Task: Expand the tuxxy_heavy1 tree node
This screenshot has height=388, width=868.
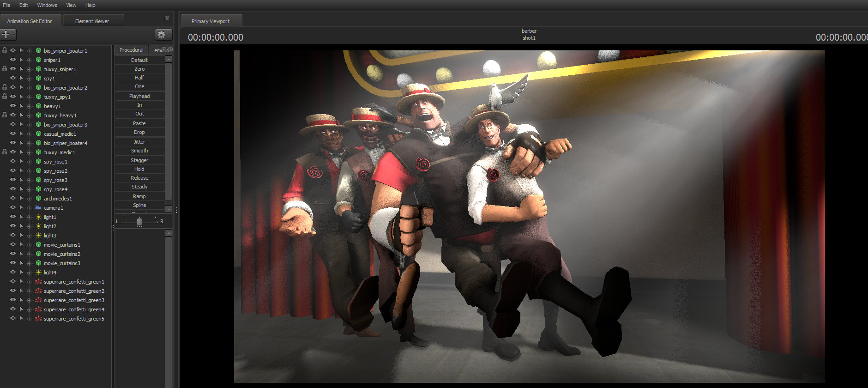Action: point(30,115)
